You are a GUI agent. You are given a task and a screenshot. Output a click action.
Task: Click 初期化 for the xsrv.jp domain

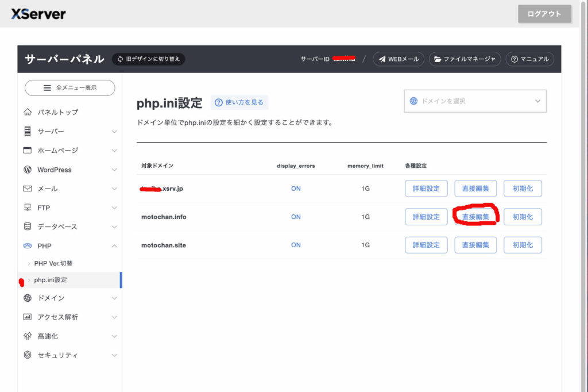(x=523, y=189)
